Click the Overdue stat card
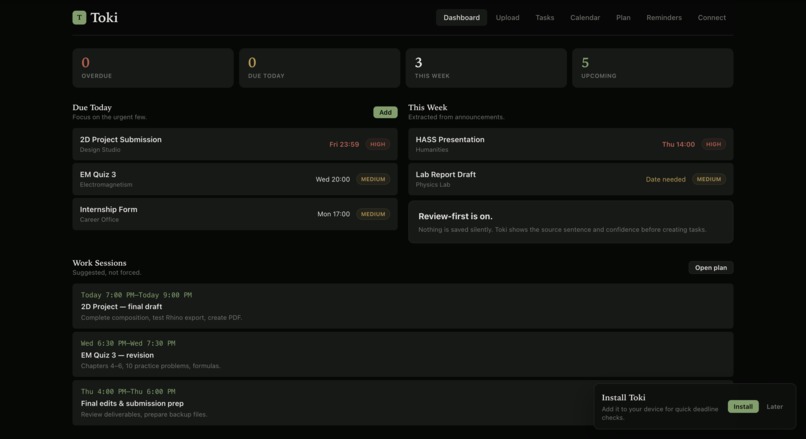Viewport: 806px width, 439px height. [153, 68]
